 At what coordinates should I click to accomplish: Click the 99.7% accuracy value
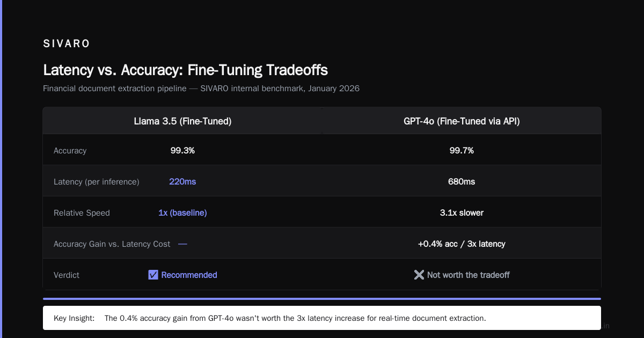[x=462, y=151]
